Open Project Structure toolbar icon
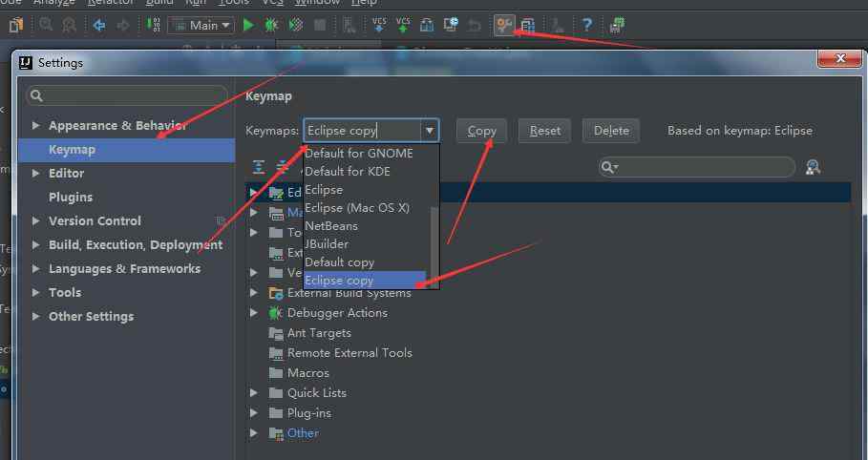The height and width of the screenshot is (460, 868). click(x=527, y=25)
